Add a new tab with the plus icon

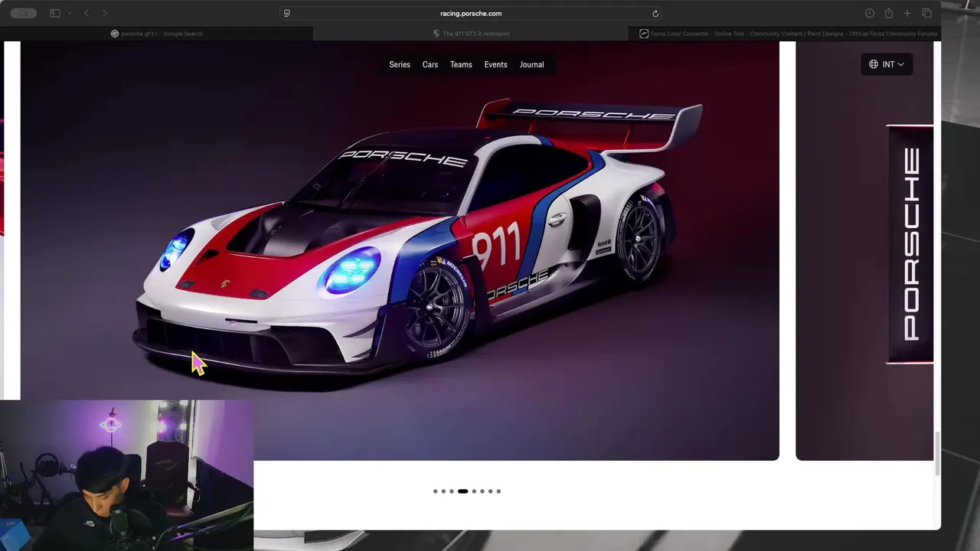(x=907, y=13)
